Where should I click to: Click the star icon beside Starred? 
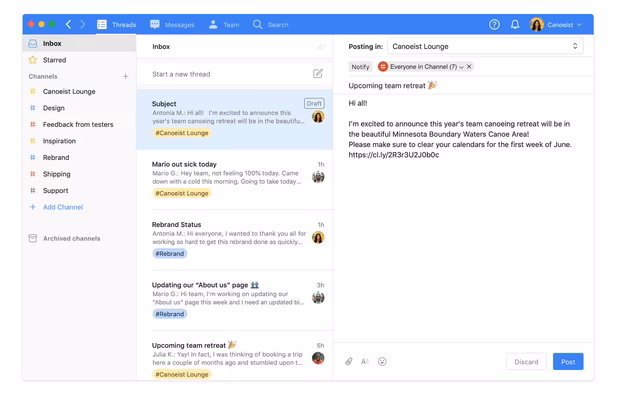[33, 60]
